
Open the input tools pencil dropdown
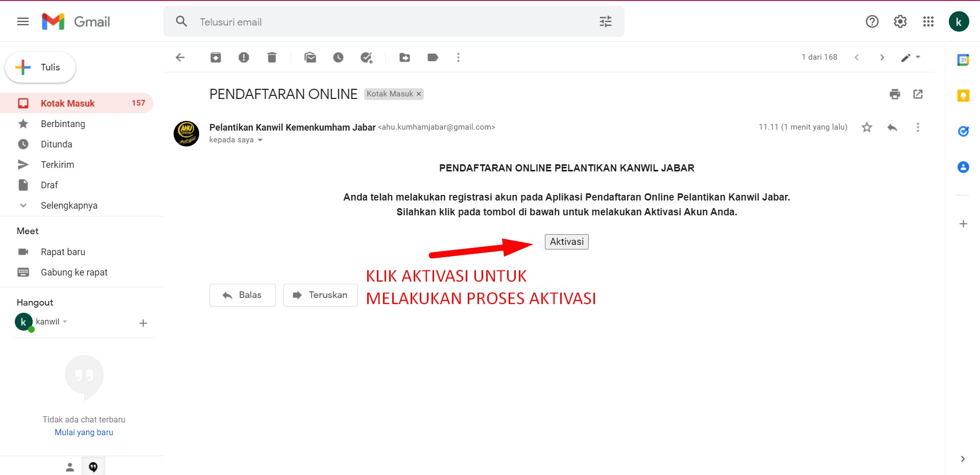911,58
